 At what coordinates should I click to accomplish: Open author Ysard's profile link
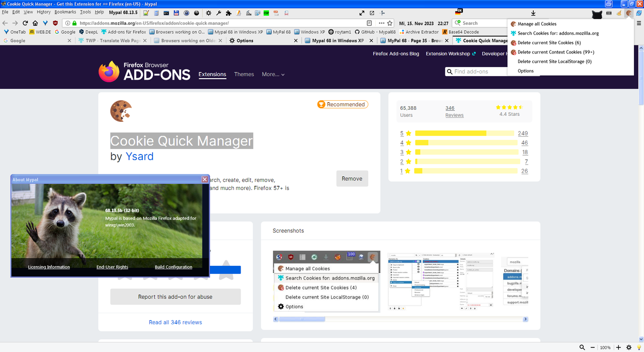(x=139, y=157)
